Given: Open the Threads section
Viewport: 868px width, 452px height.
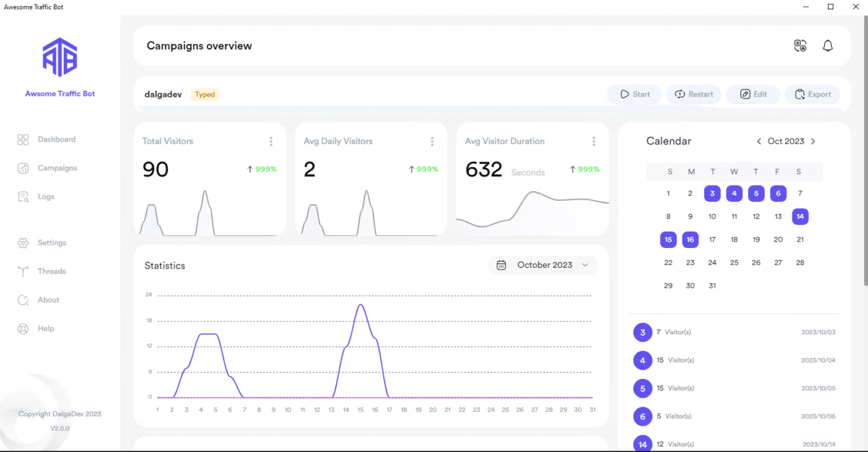Looking at the screenshot, I should tap(53, 271).
